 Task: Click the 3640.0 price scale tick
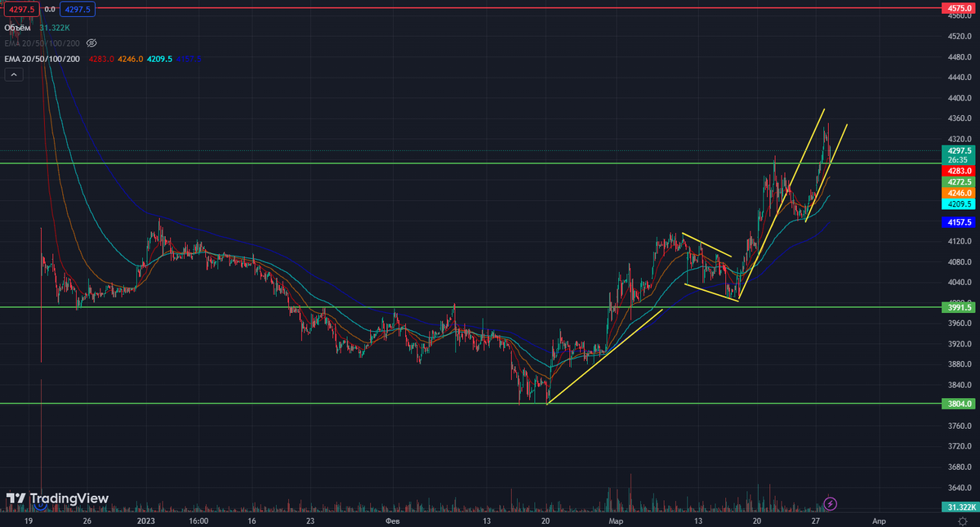coord(960,488)
